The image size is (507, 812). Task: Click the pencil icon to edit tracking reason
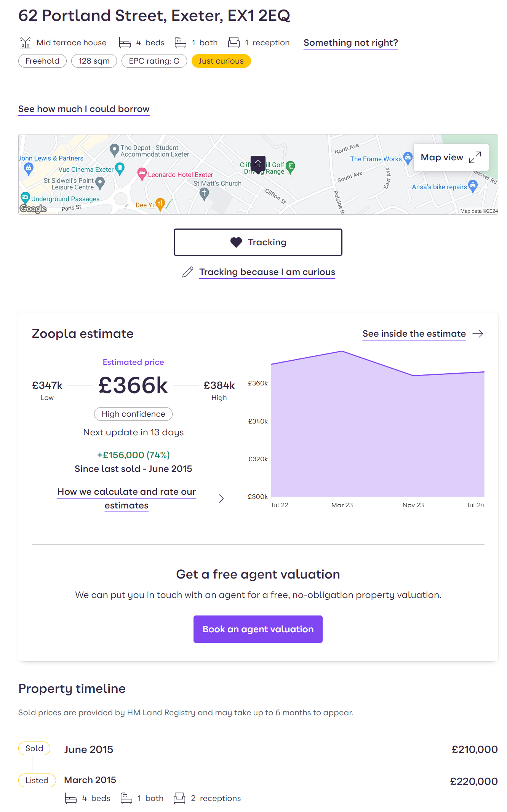pyautogui.click(x=187, y=272)
